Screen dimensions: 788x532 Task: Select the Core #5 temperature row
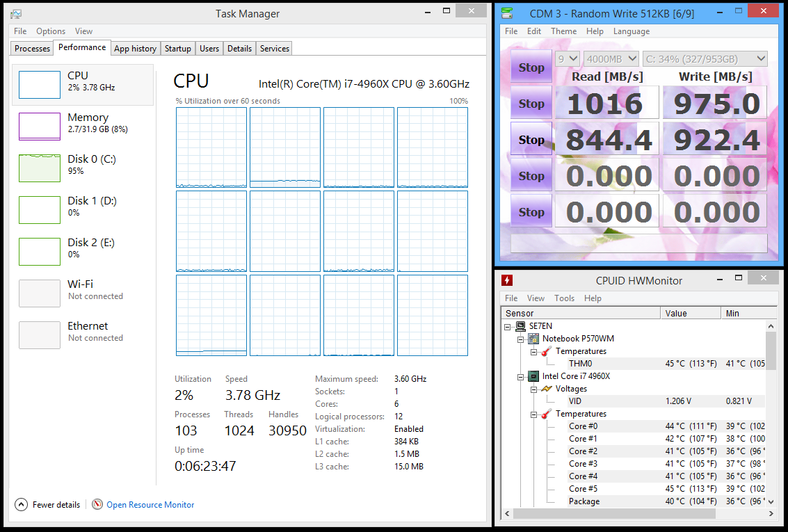667,489
